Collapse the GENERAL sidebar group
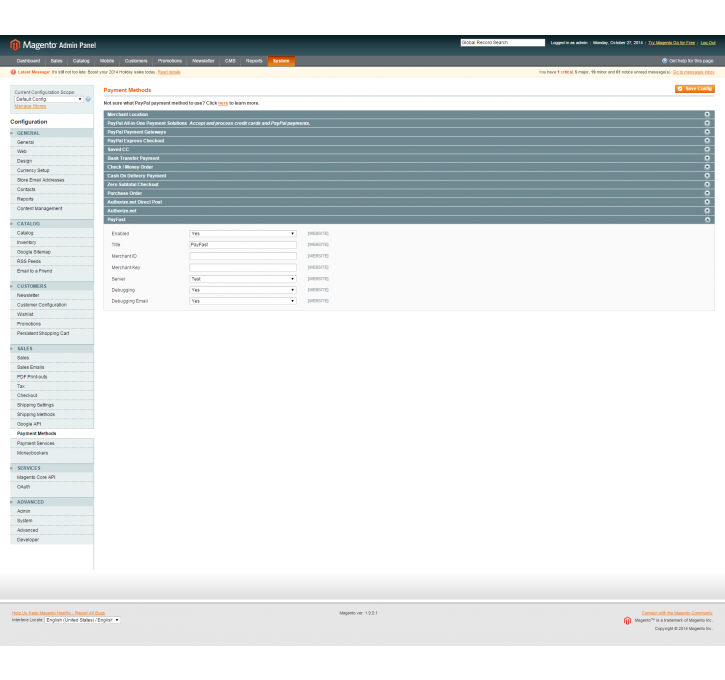The image size is (725, 680). 52,133
